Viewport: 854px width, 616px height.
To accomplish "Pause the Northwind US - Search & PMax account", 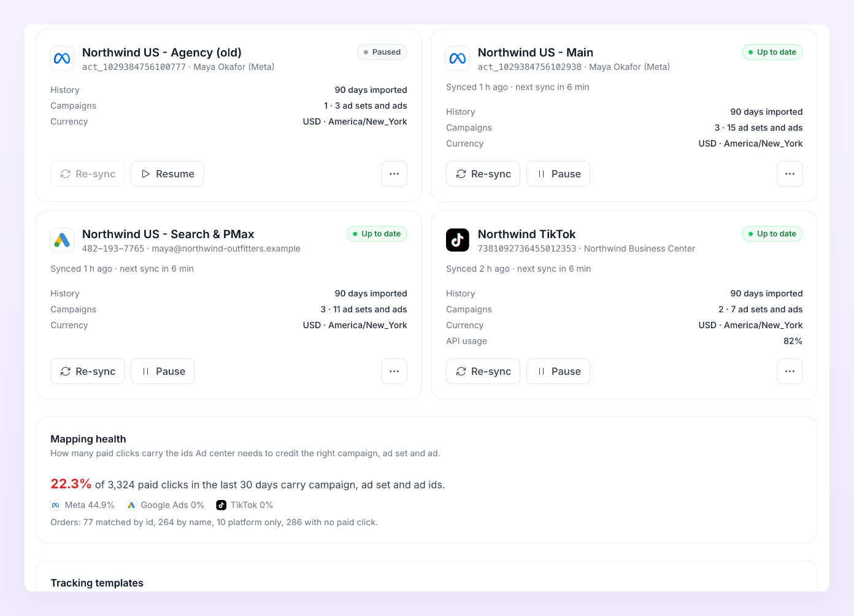I will point(163,371).
